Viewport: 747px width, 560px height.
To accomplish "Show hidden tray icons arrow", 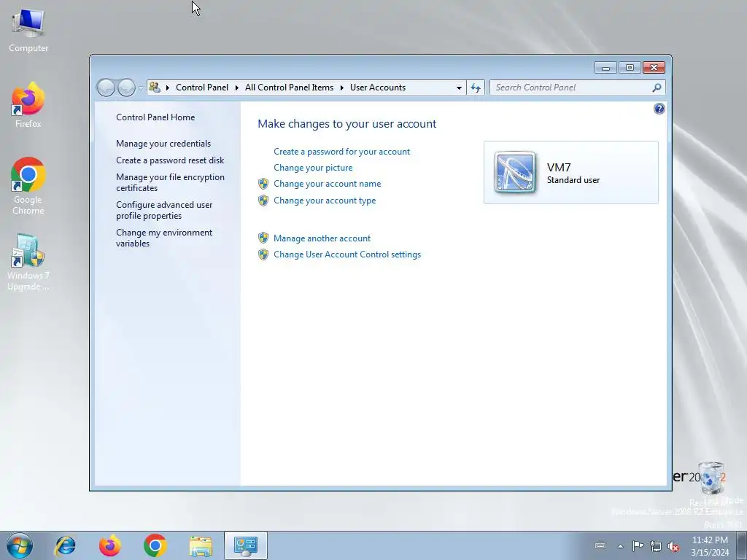I will click(x=620, y=545).
